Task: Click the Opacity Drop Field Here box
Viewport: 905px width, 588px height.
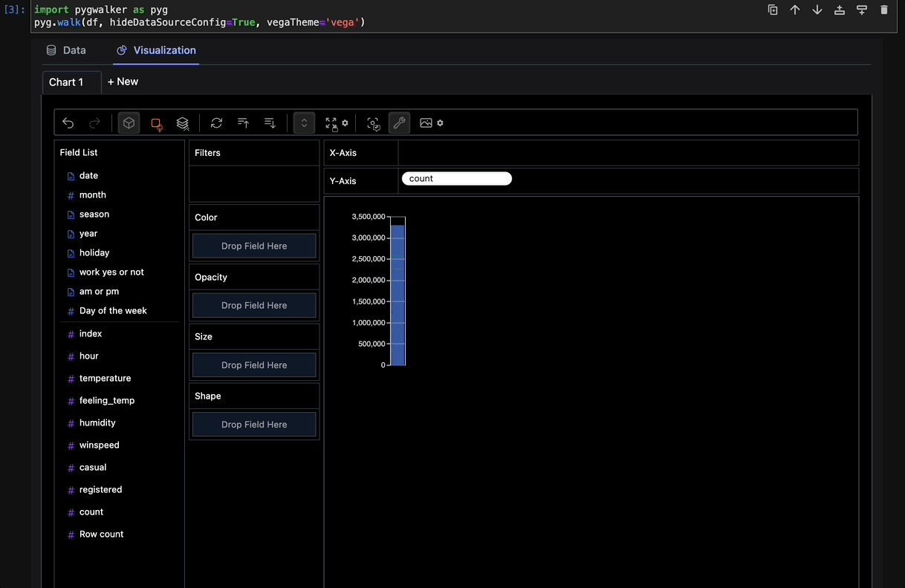Action: [x=254, y=305]
